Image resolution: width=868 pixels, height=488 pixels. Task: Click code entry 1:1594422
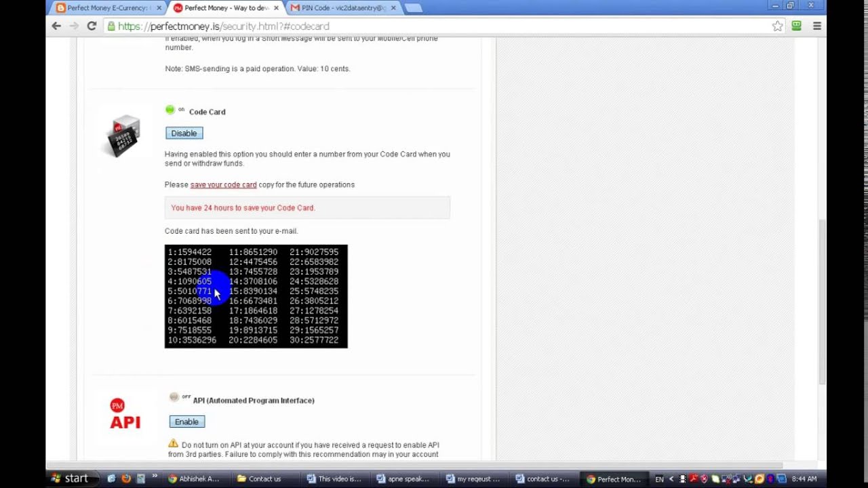(x=190, y=252)
